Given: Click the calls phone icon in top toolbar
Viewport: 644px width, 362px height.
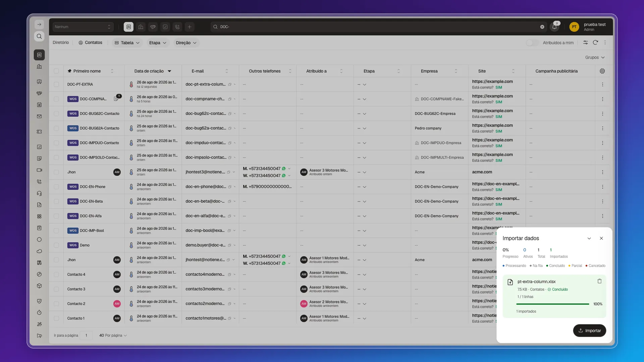Looking at the screenshot, I should point(177,27).
